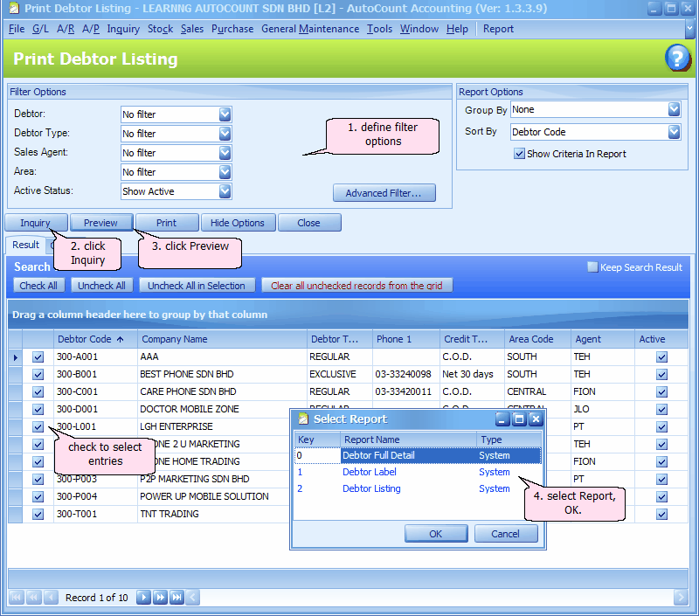
Task: Jump to last record navigation arrow
Action: tap(176, 598)
